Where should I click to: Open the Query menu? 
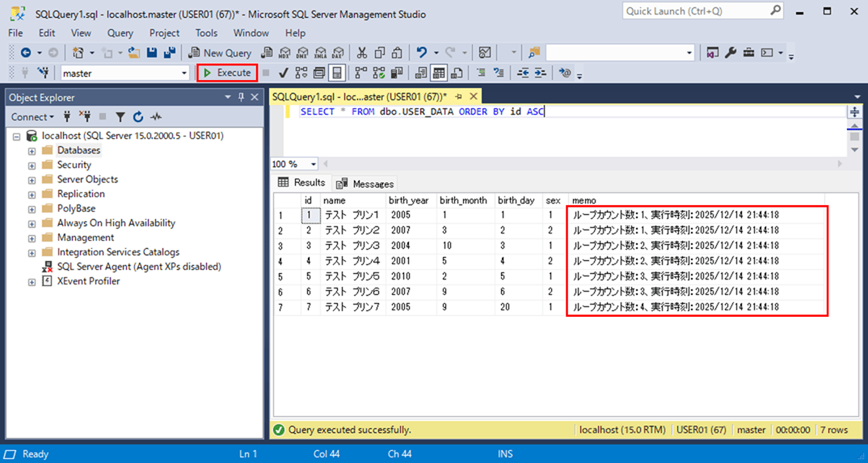point(120,33)
